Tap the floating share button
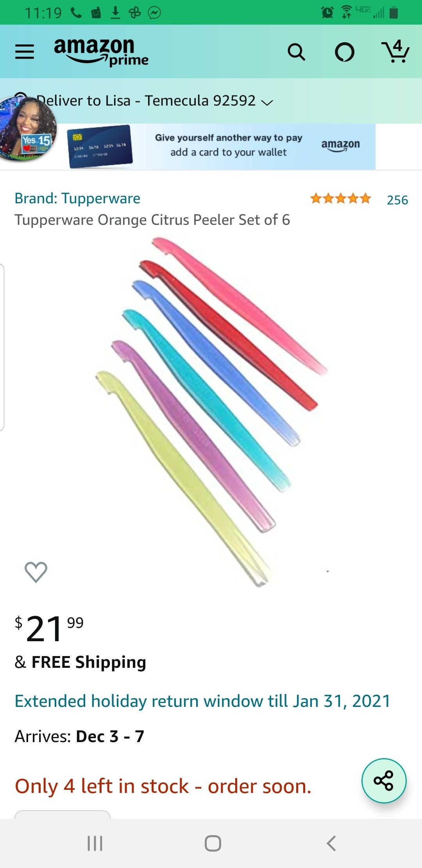Viewport: 422px width, 868px height. tap(384, 781)
